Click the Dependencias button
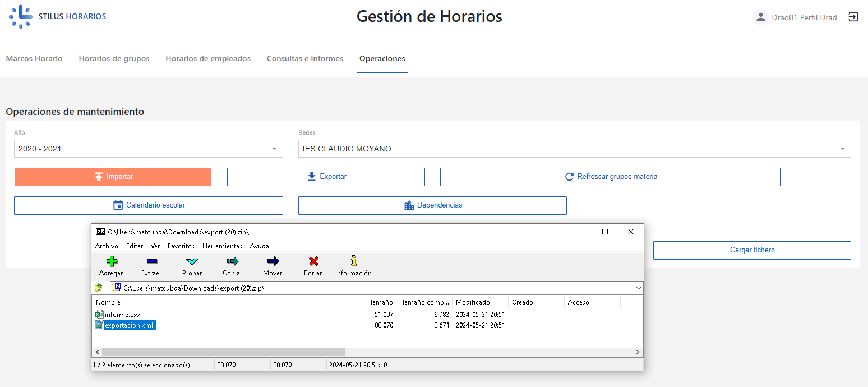The width and height of the screenshot is (868, 387). pyautogui.click(x=432, y=205)
